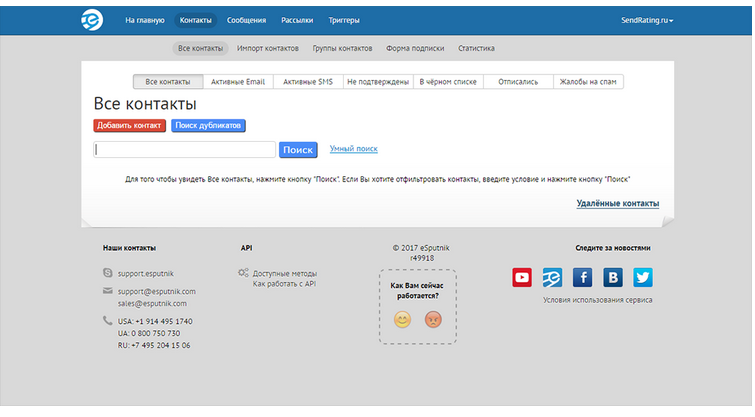Open the Сообщения menu item
755x417 pixels.
[x=246, y=20]
